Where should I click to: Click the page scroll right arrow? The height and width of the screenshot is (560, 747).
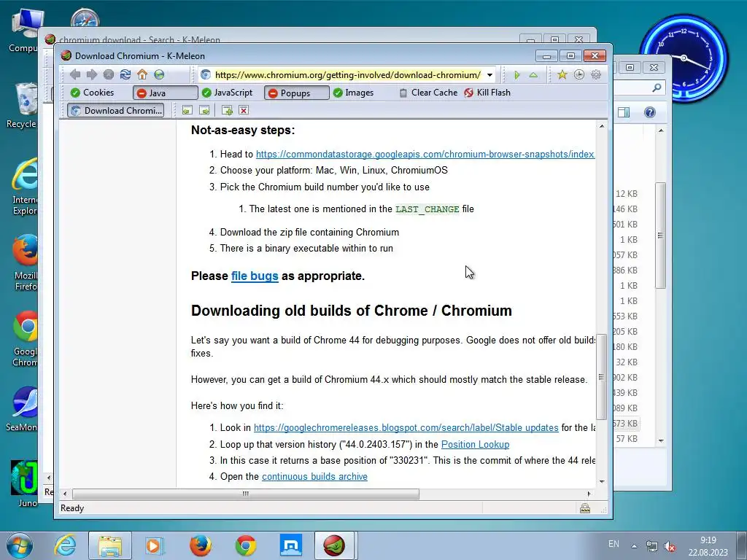[x=589, y=494]
